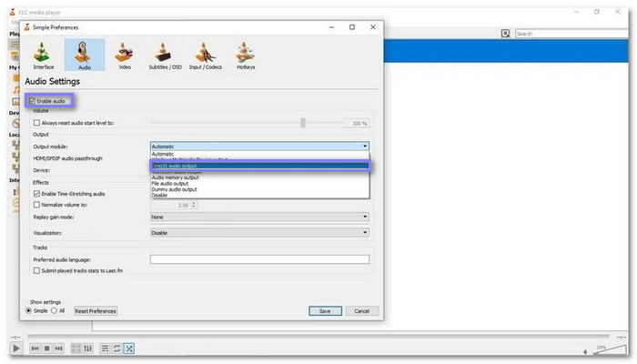Viewport: 637px width, 364px height.
Task: Choose Automatic from the output module list
Action: coord(259,154)
